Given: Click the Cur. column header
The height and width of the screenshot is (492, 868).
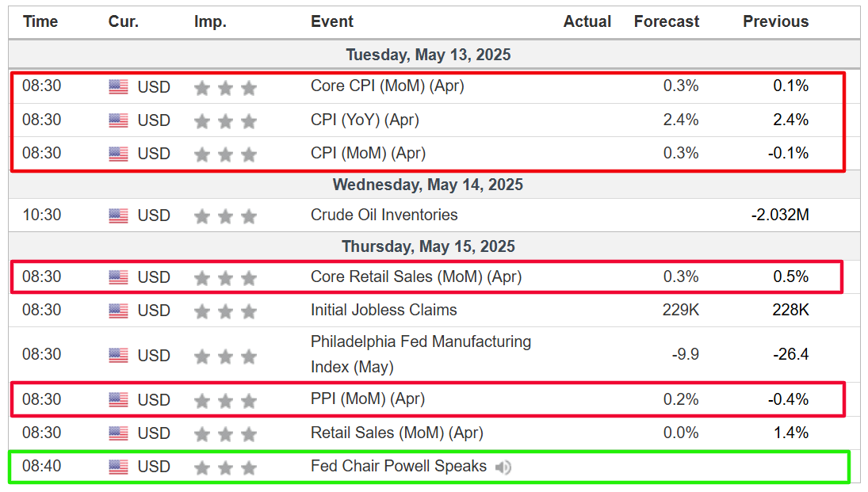Looking at the screenshot, I should click(x=124, y=21).
